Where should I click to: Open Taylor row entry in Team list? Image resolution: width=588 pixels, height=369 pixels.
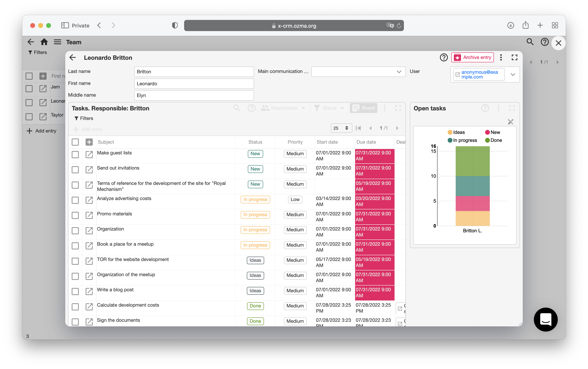click(43, 117)
